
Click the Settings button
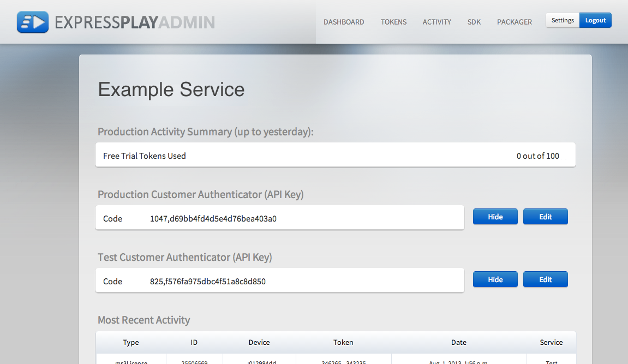[563, 20]
